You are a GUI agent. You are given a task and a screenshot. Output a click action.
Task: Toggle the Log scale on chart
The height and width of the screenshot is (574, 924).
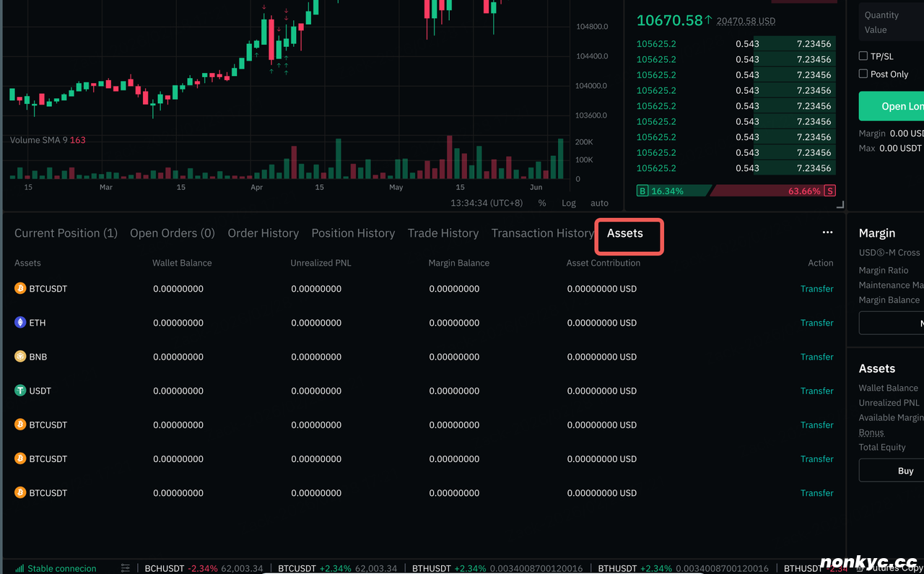569,203
